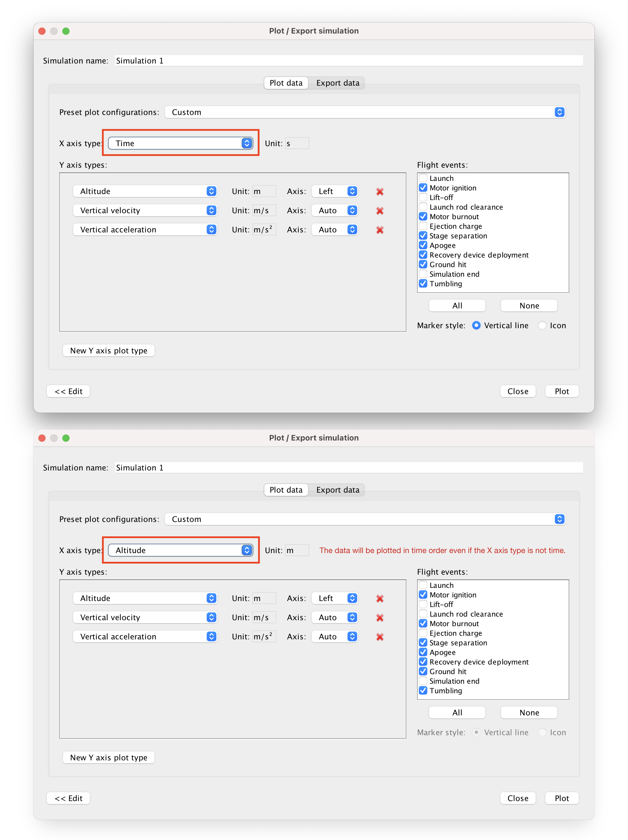628x840 pixels.
Task: Delete Vertical acceleration row in bottom dialog
Action: point(380,637)
